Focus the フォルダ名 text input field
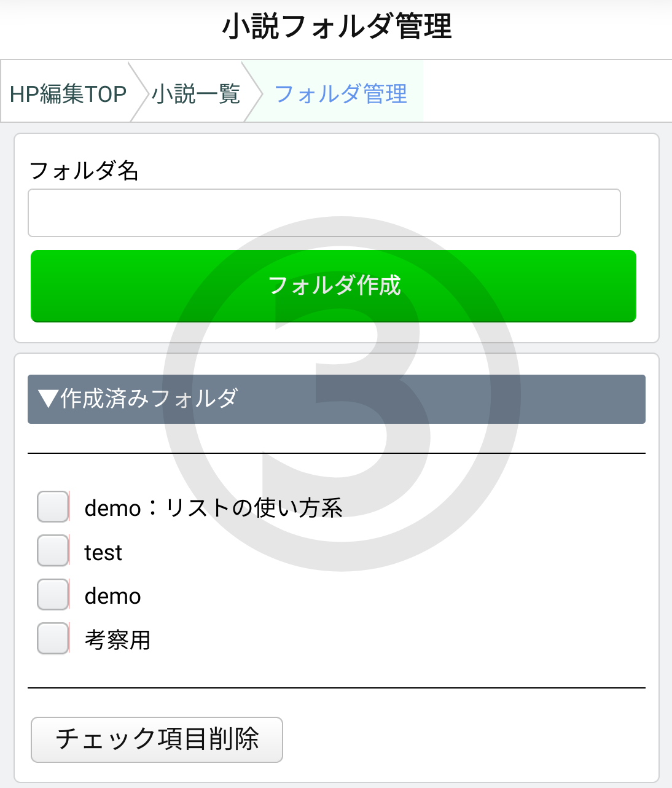The height and width of the screenshot is (788, 672). 324,213
